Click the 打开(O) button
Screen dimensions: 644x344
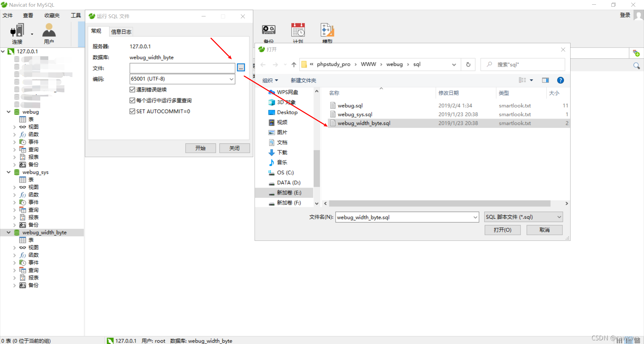tap(502, 230)
